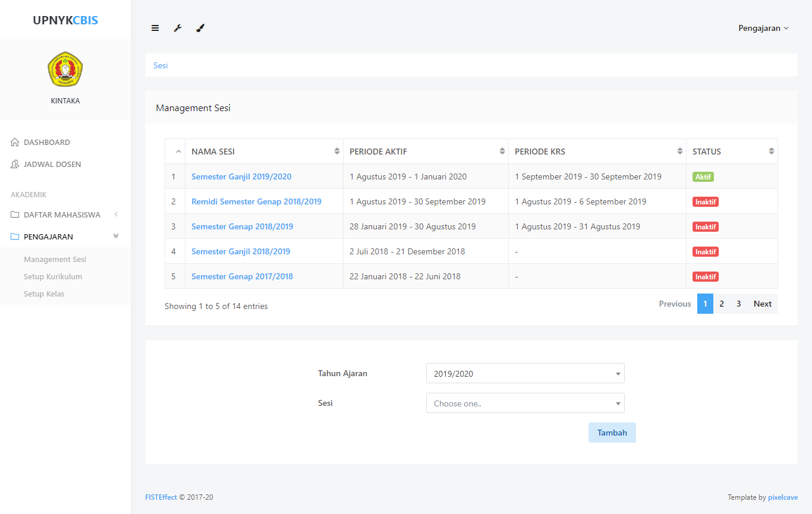Open the Pengajaran user dropdown
812x514 pixels.
[763, 28]
